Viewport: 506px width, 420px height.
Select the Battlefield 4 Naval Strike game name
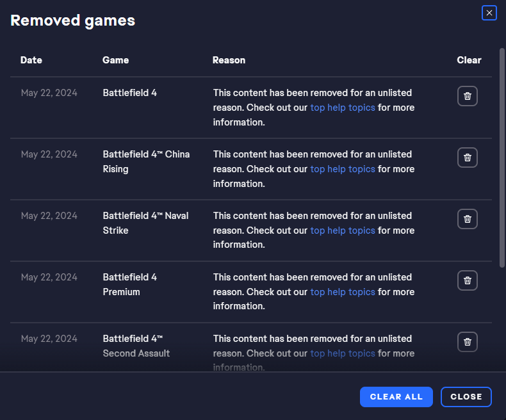tap(145, 223)
